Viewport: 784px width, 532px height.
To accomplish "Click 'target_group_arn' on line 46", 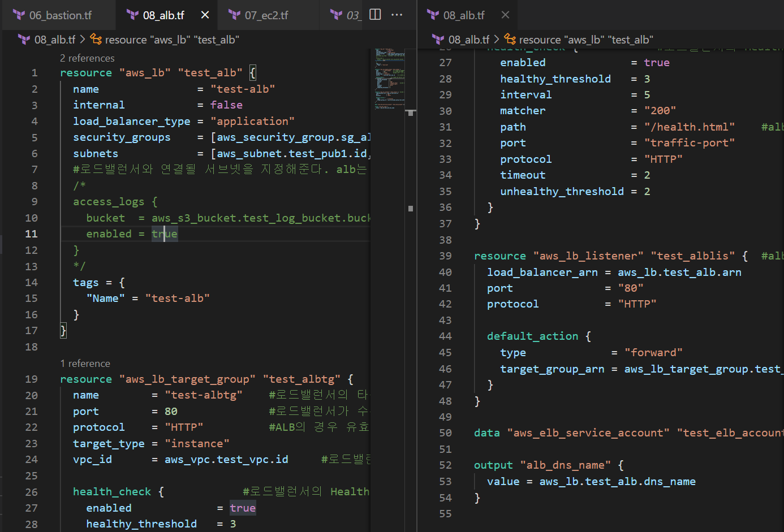I will pyautogui.click(x=552, y=369).
